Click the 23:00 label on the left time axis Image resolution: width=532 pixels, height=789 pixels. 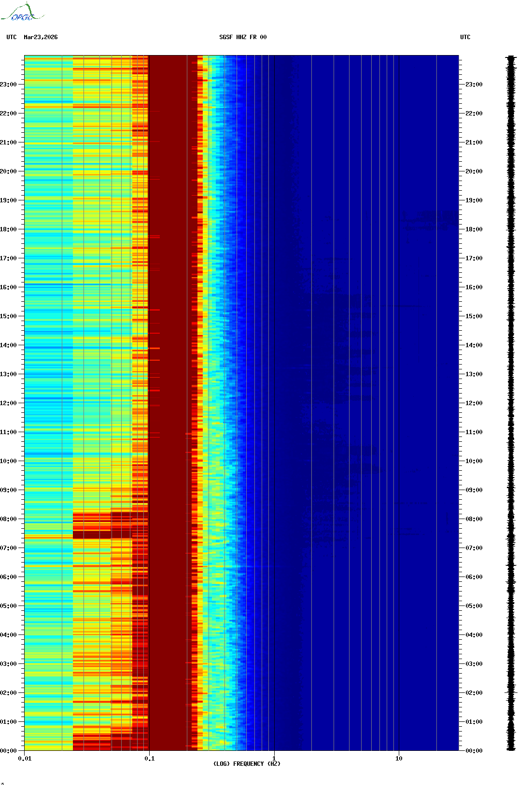(8, 85)
